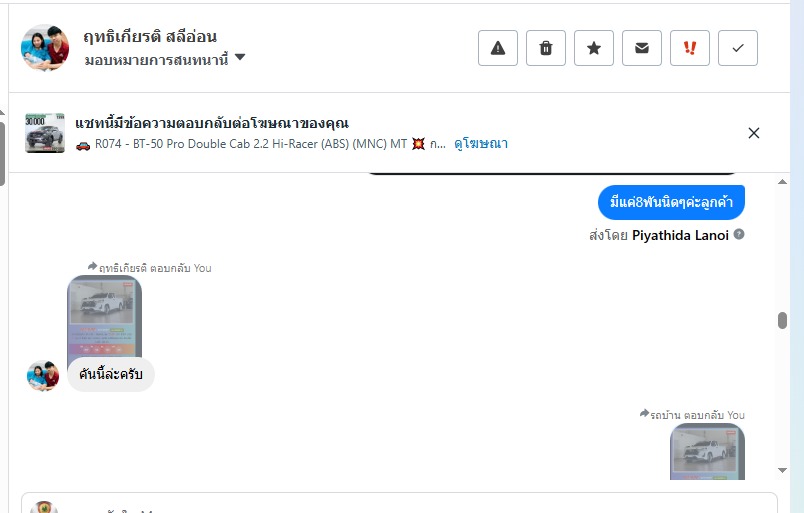Click the red double exclamation priority icon
This screenshot has height=513, width=804.
690,48
